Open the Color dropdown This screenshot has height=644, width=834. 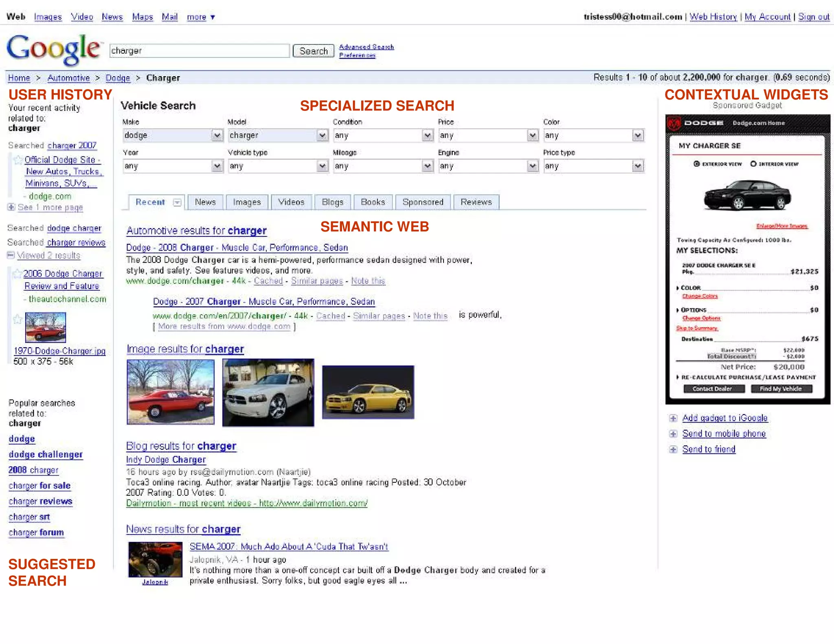(594, 135)
